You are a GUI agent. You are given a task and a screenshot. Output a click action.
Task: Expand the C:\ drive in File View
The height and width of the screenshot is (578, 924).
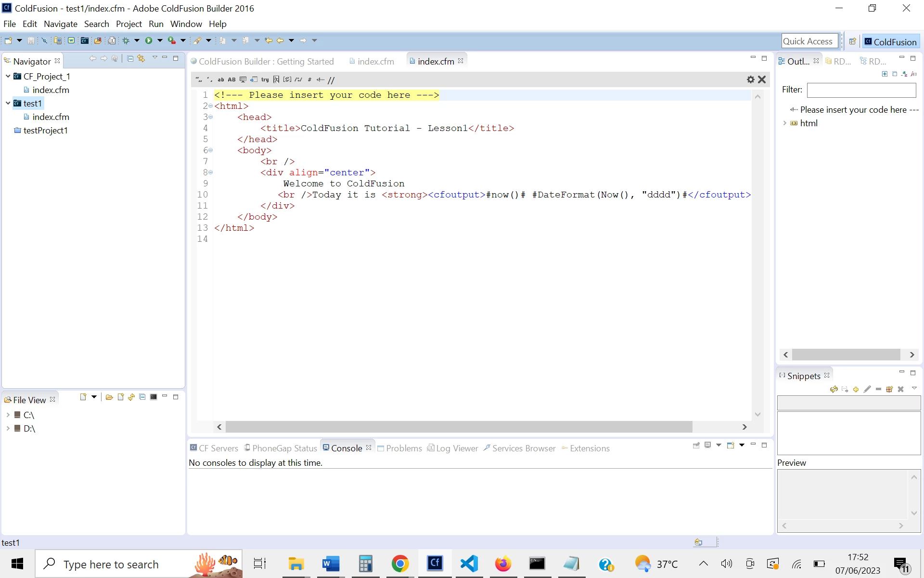[x=8, y=415]
